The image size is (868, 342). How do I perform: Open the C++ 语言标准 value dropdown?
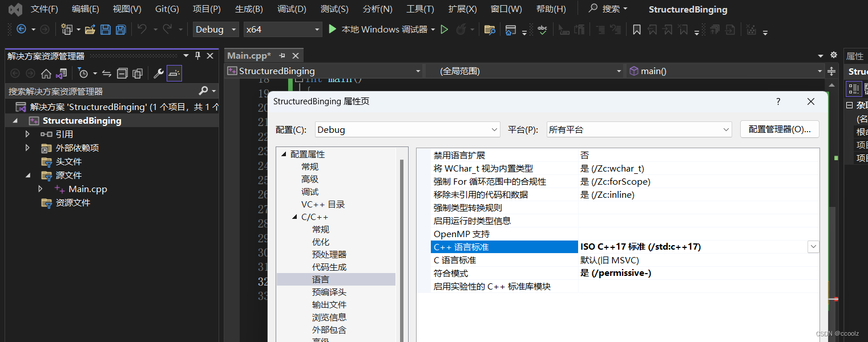click(813, 246)
